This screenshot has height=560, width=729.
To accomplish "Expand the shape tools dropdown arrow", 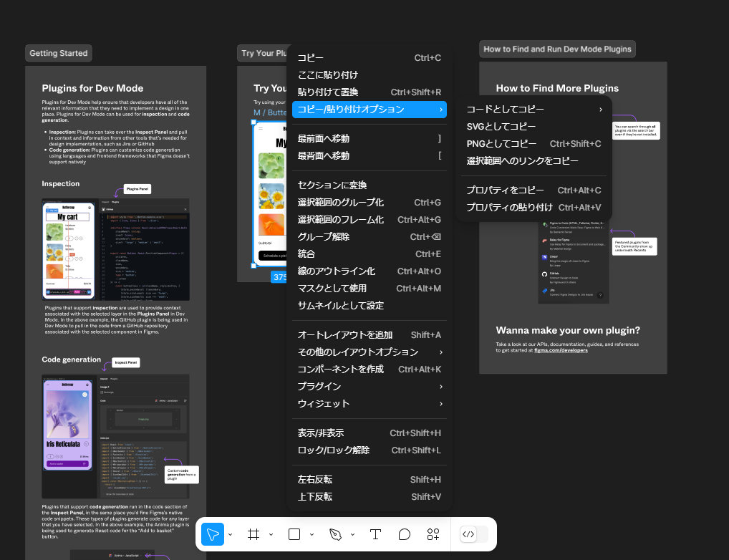I will pyautogui.click(x=312, y=535).
